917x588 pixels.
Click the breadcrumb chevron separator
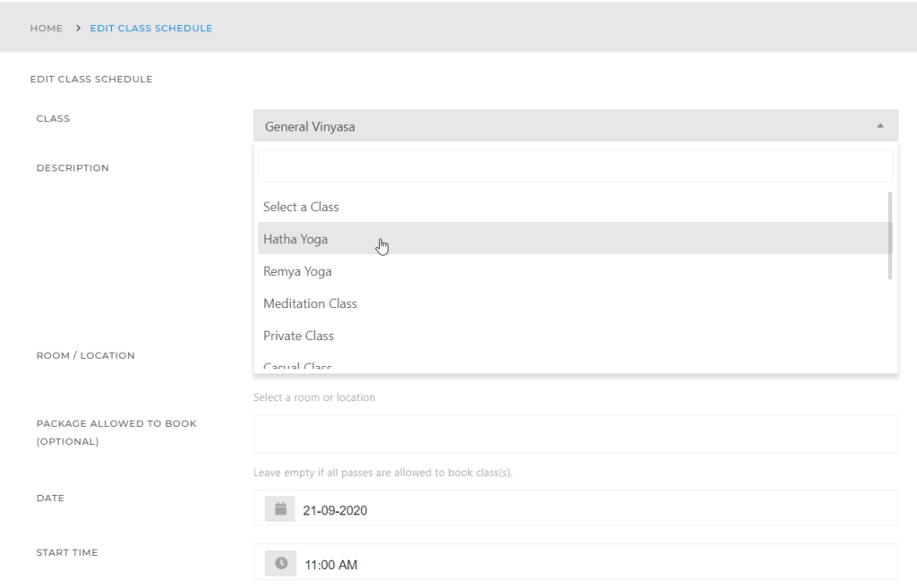click(75, 28)
